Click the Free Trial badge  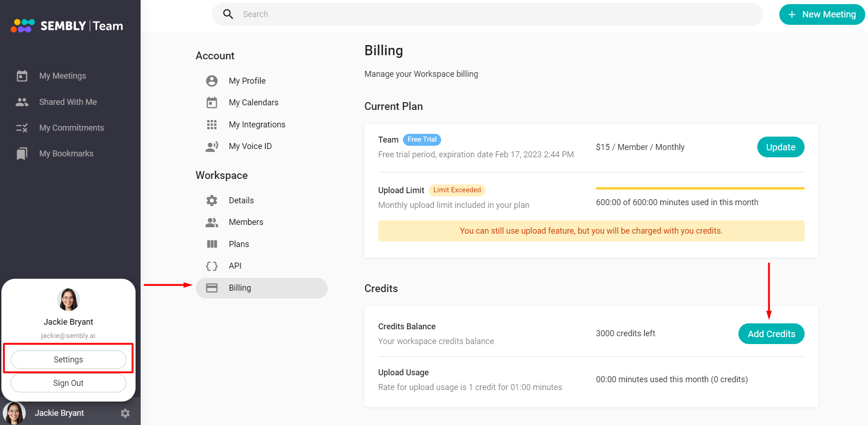click(x=422, y=140)
